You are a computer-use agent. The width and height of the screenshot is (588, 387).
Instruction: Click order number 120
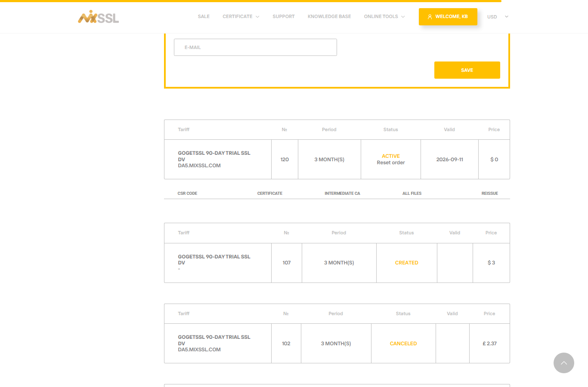coord(285,160)
